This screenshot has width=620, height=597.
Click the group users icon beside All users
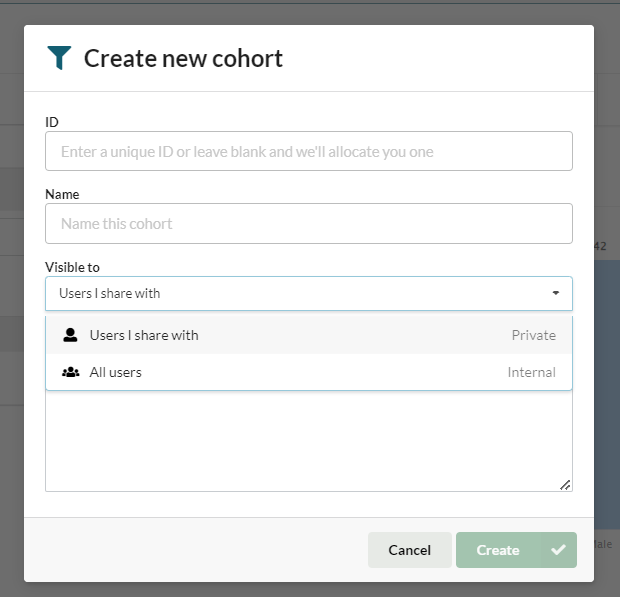(x=70, y=372)
